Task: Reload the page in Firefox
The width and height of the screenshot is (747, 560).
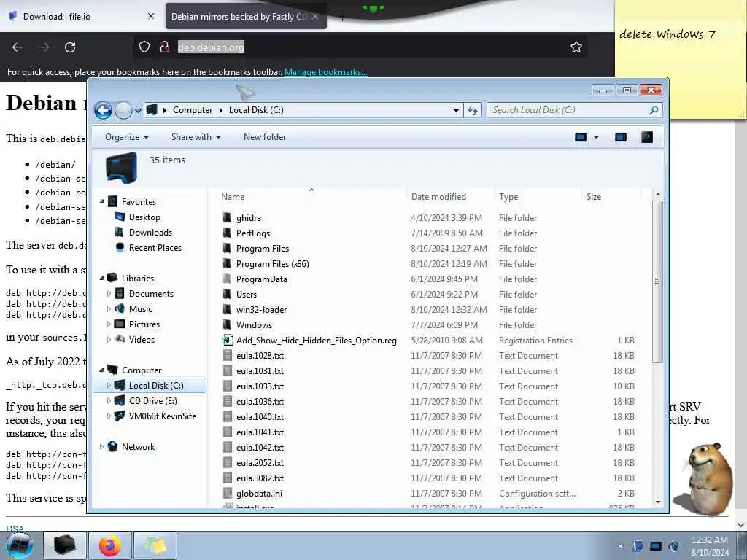Action: pos(70,47)
